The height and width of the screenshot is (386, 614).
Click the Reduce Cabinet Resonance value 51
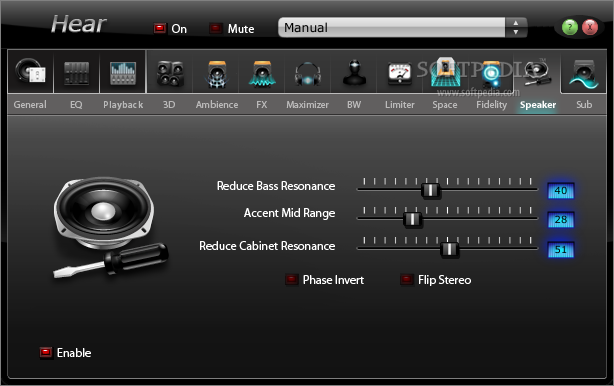pos(561,250)
